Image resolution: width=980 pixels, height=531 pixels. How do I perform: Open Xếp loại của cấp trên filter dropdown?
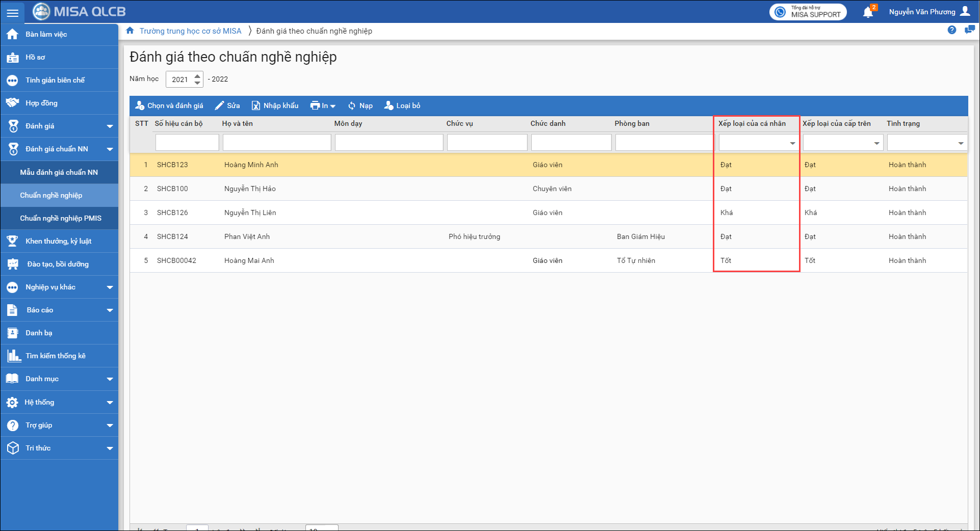tap(876, 143)
